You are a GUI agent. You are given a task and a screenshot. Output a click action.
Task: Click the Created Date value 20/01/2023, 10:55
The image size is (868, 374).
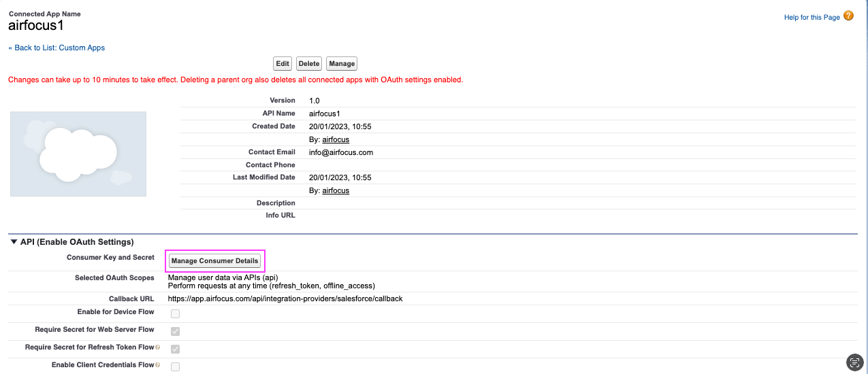(340, 126)
